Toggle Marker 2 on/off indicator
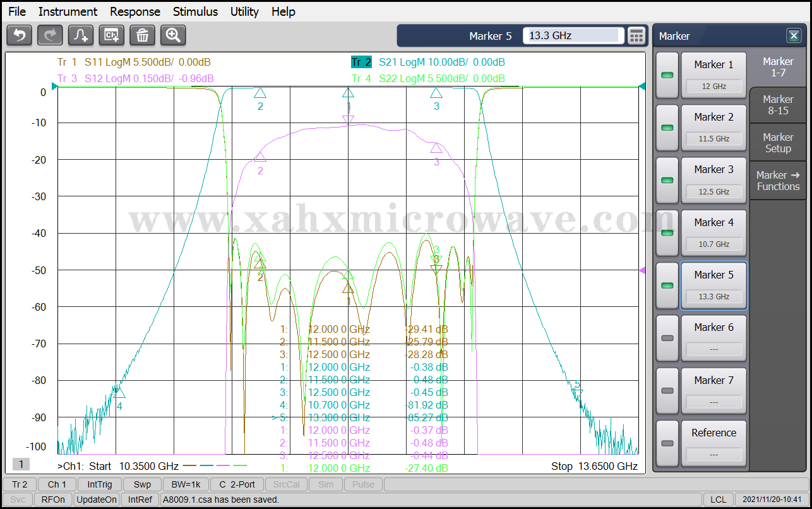 [x=667, y=128]
